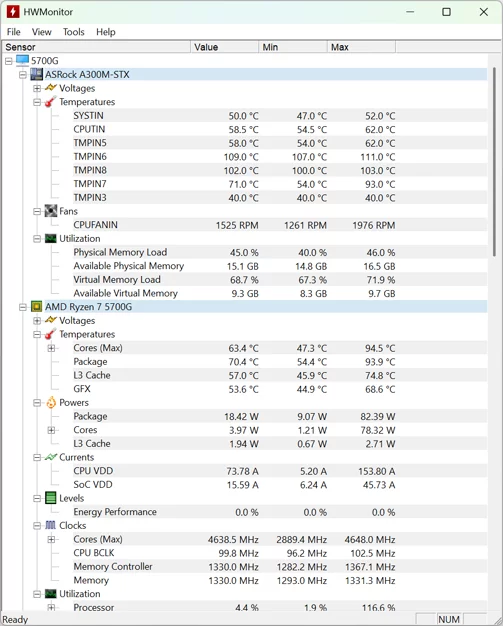
Task: Expand the motherboard Voltages node
Action: [37, 88]
